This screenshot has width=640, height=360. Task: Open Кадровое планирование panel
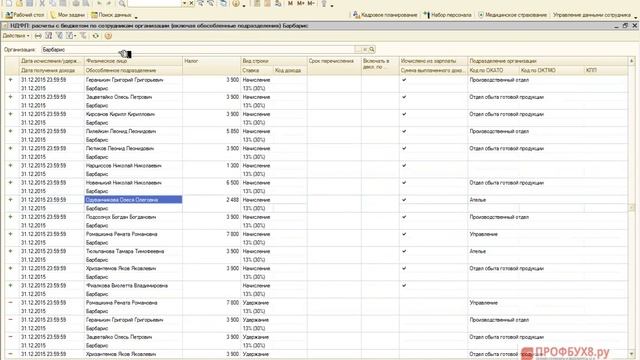pos(385,15)
